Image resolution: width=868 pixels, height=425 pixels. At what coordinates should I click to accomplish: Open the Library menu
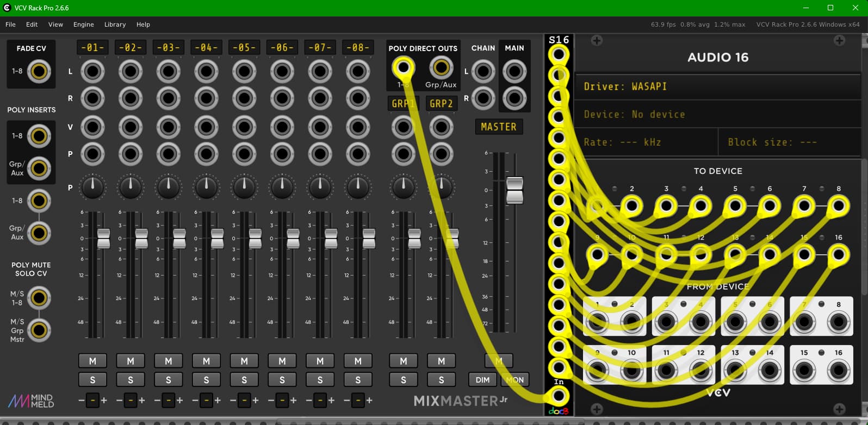click(115, 24)
